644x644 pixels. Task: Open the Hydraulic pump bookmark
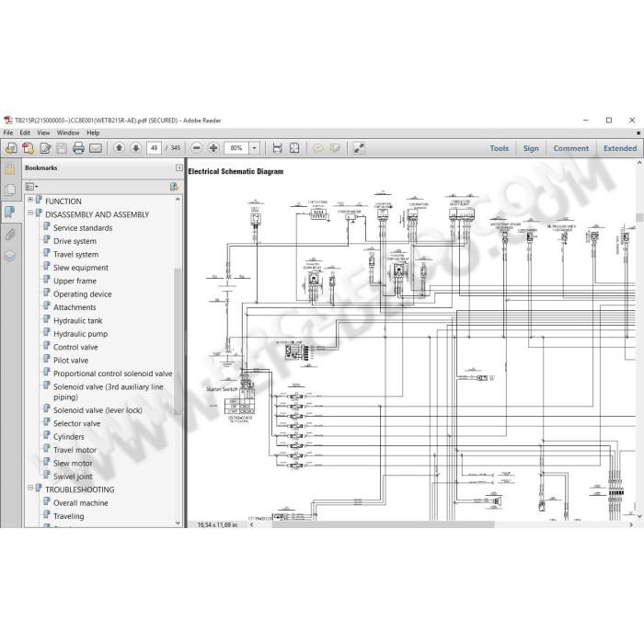click(x=81, y=334)
